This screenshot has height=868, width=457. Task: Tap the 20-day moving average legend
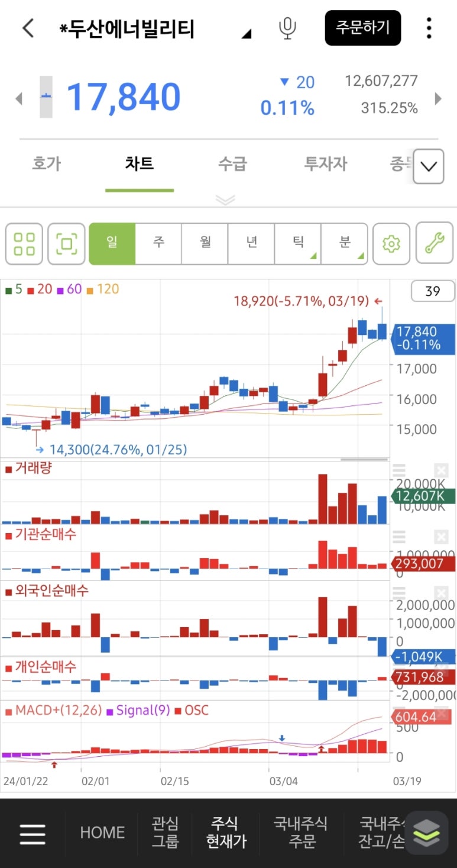pos(40,289)
